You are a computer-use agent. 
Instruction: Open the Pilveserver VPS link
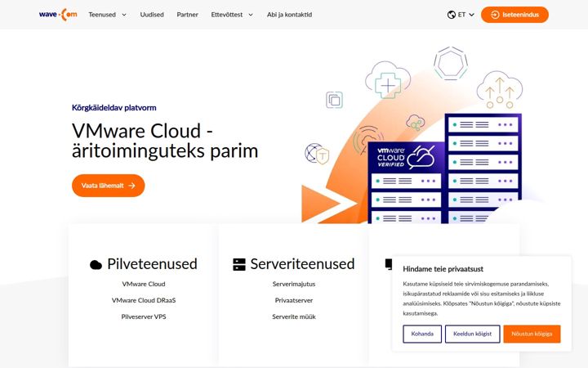[x=144, y=316]
